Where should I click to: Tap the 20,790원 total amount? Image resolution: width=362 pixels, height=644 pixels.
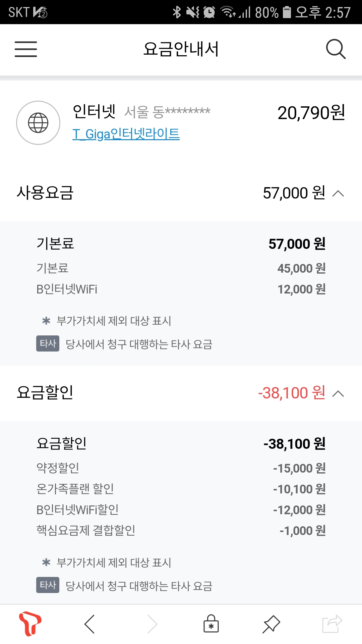click(x=311, y=113)
